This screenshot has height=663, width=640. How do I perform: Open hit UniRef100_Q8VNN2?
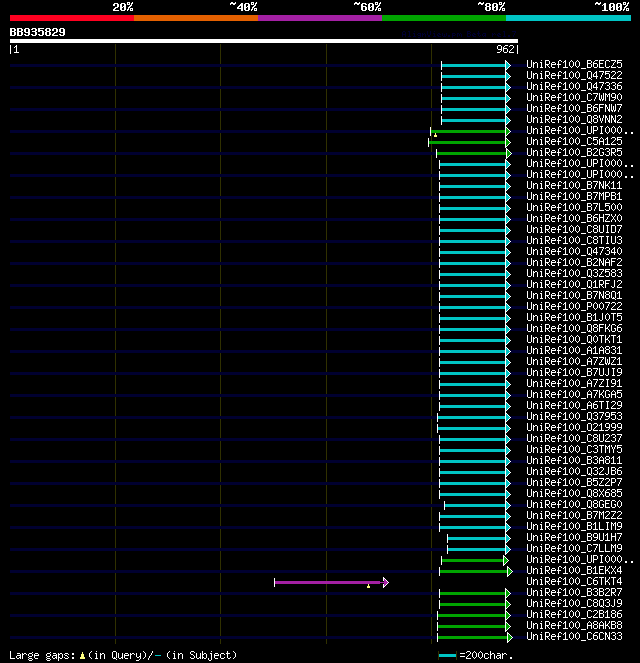(x=574, y=120)
